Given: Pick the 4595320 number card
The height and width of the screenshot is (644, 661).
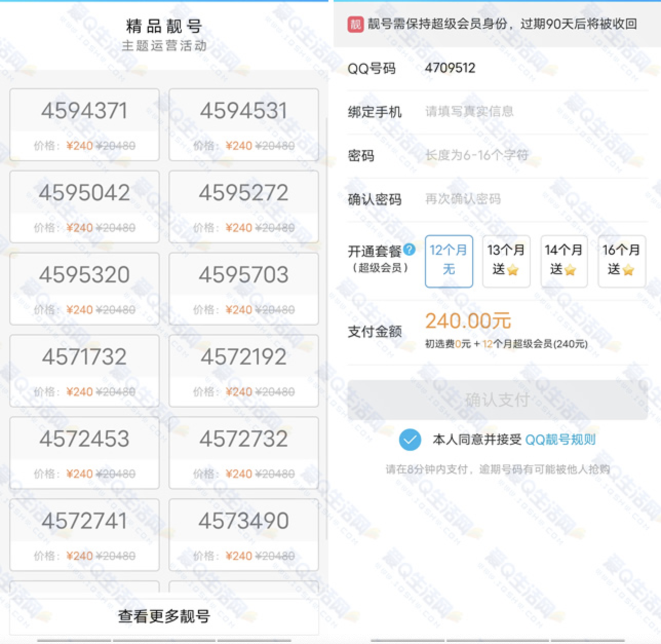Looking at the screenshot, I should point(84,289).
